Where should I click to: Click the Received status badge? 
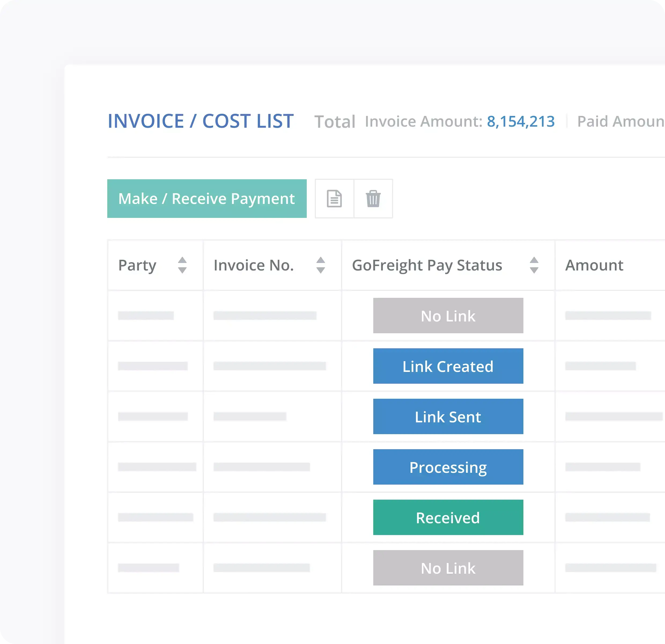(448, 517)
